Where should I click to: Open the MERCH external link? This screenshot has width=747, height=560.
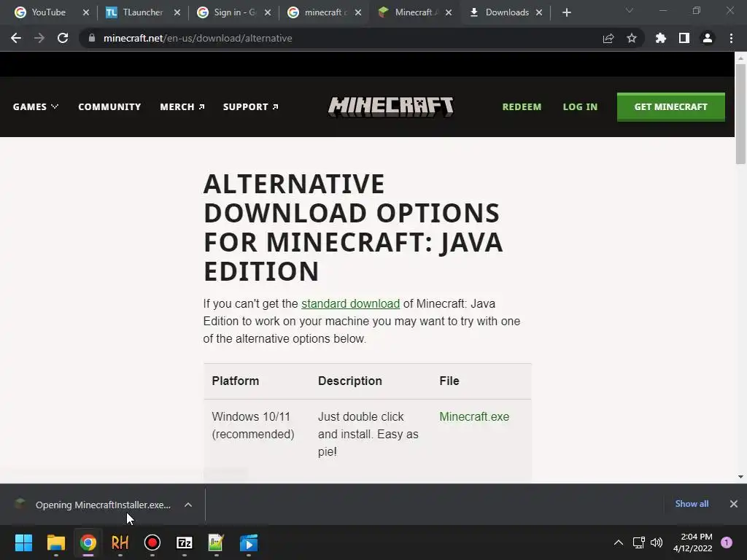(182, 106)
